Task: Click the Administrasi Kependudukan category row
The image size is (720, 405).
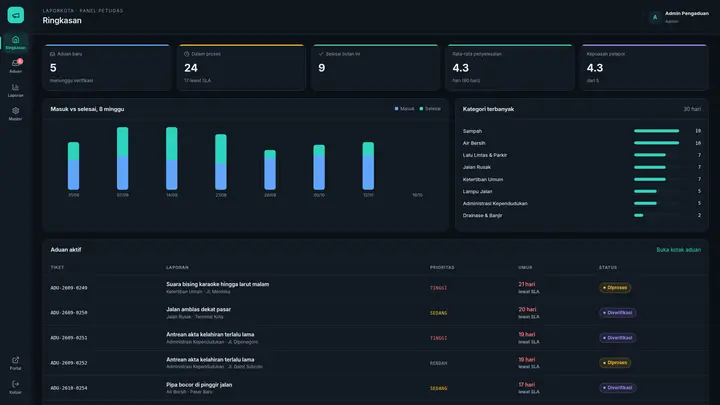Action: click(x=582, y=203)
